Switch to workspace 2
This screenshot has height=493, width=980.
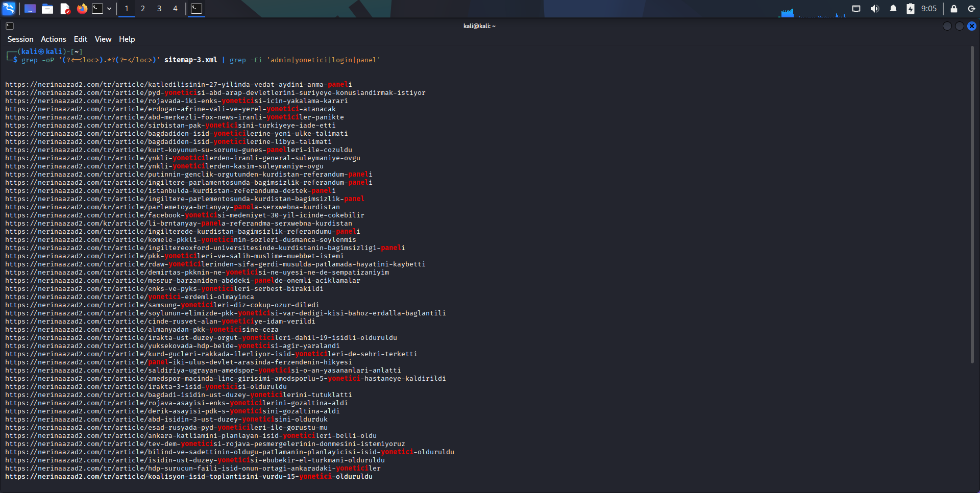[143, 9]
